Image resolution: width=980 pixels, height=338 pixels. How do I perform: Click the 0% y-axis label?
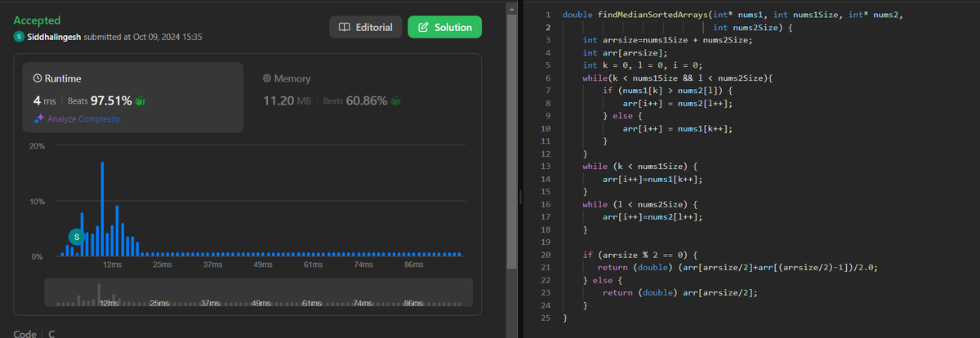tap(37, 257)
